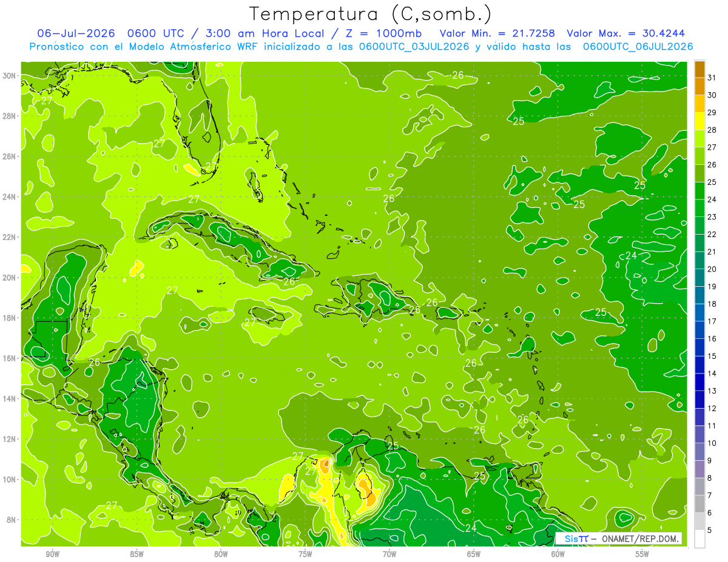The width and height of the screenshot is (728, 562).
Task: Click the "ONAMET/REP.DOM." credit label
Action: tap(640, 538)
